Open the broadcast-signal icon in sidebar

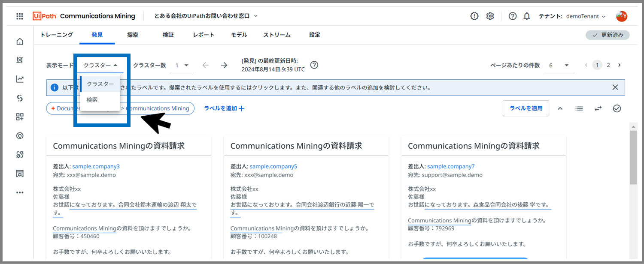(20, 136)
